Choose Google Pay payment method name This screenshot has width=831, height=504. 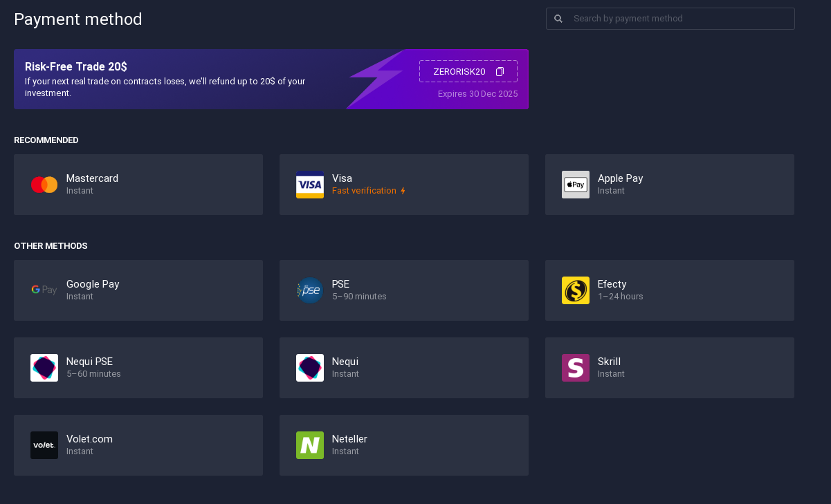[x=93, y=284]
